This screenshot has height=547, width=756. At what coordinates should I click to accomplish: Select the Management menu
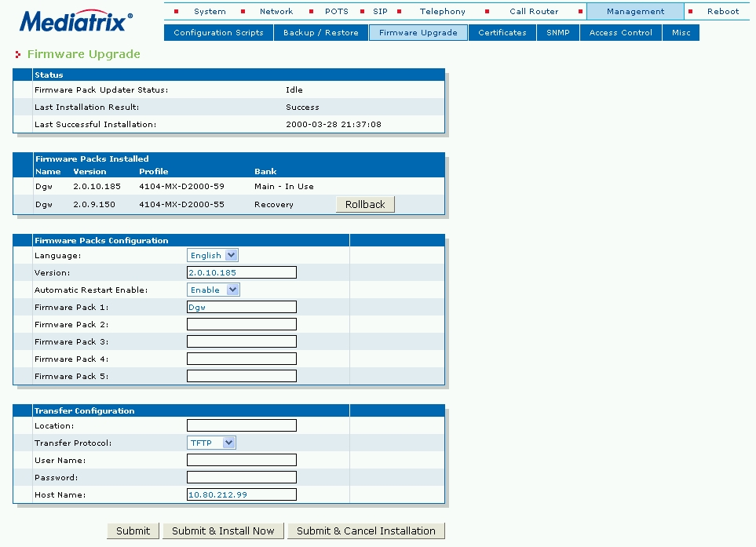[635, 11]
